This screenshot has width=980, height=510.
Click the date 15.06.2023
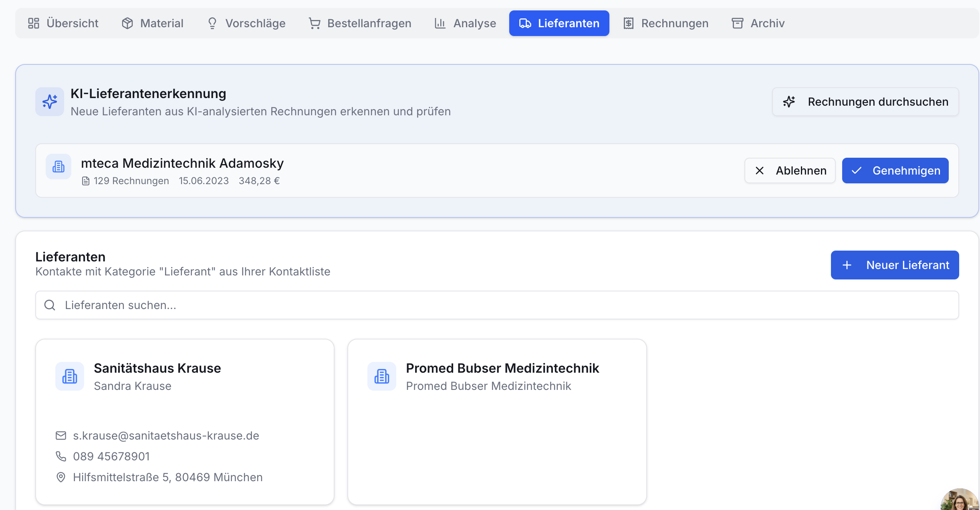[204, 181]
